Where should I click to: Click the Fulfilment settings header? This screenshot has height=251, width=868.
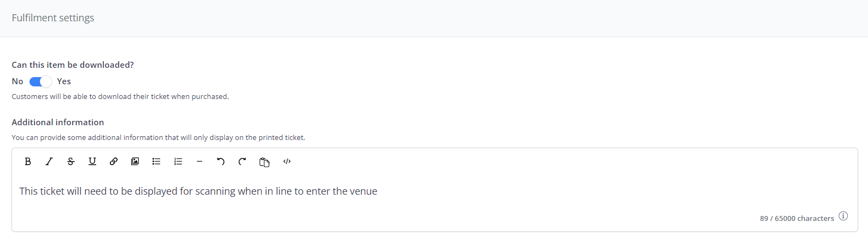53,18
